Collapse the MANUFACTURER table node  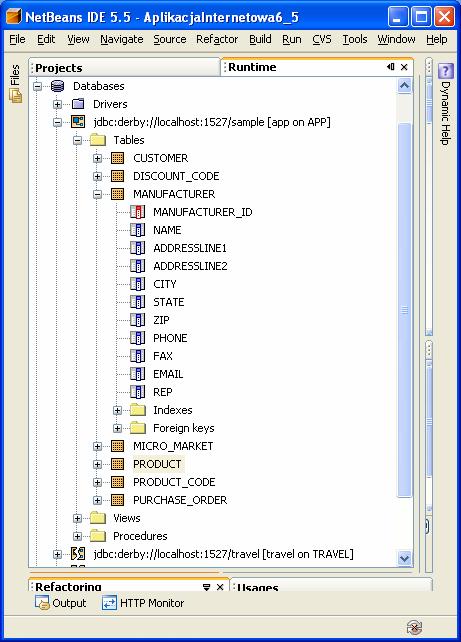pyautogui.click(x=97, y=194)
